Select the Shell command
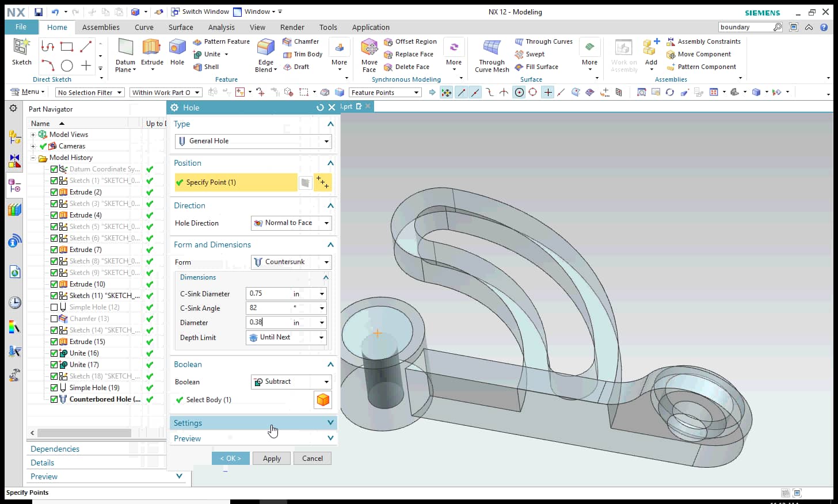The height and width of the screenshot is (504, 838). click(206, 67)
